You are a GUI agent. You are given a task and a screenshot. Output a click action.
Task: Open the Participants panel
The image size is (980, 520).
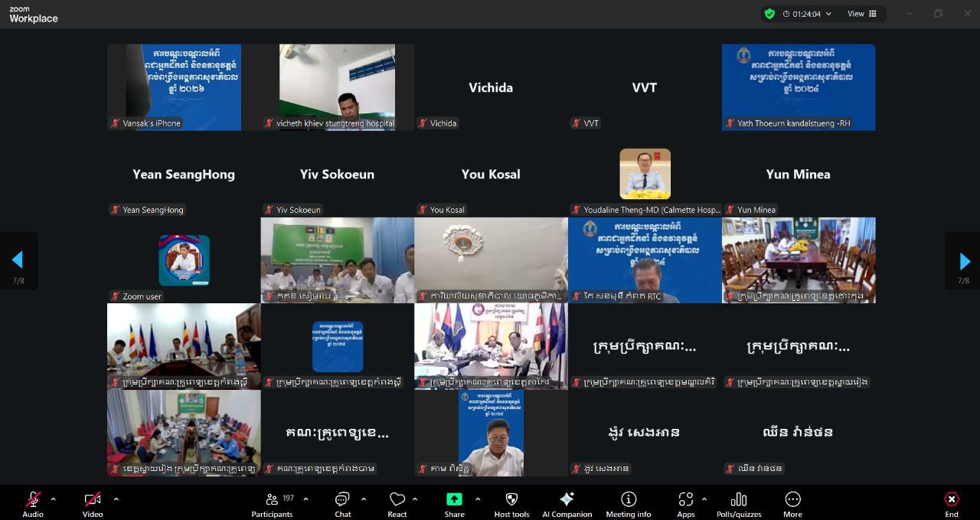tap(272, 502)
